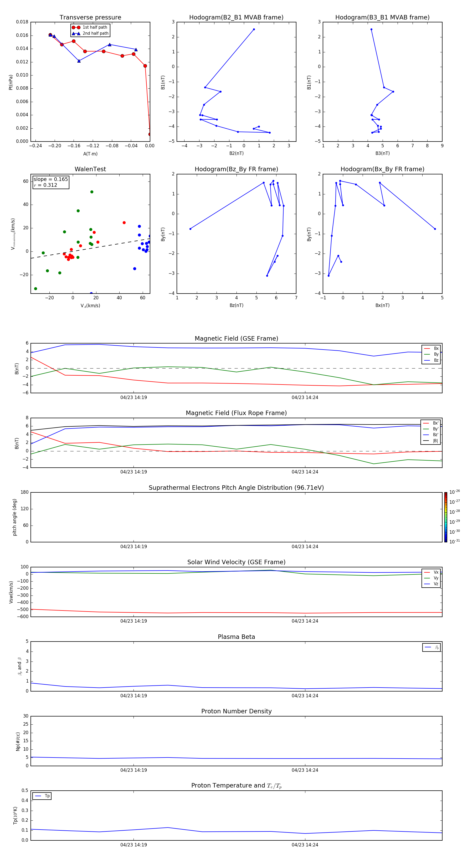Image resolution: width=473 pixels, height=868 pixels.
Task: Click the "Transverse pressure" plot title
Action: (x=90, y=17)
